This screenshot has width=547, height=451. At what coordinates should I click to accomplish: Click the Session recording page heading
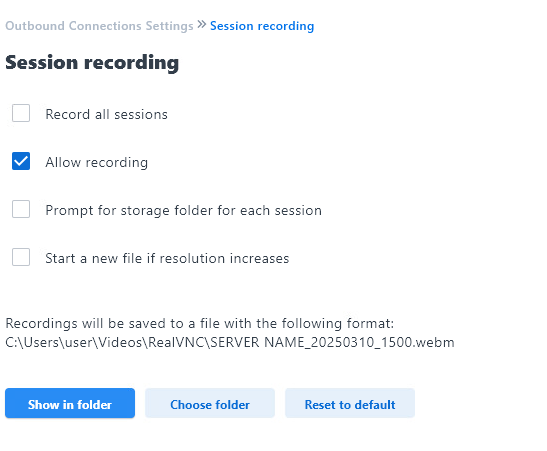tap(92, 63)
